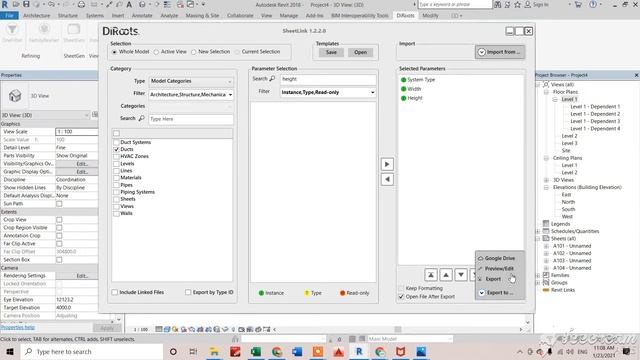Open the 3D View type selector dropdown
The image size is (640, 360).
coord(45,115)
